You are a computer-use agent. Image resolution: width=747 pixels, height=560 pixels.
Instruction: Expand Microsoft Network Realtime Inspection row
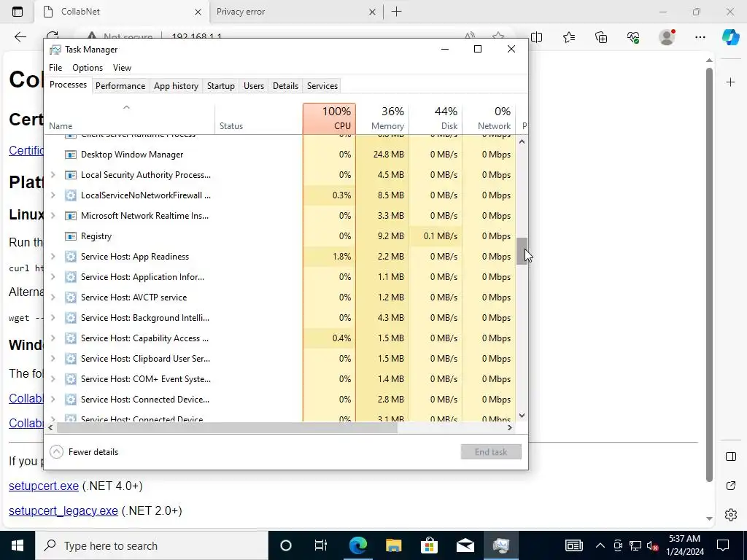pyautogui.click(x=53, y=216)
